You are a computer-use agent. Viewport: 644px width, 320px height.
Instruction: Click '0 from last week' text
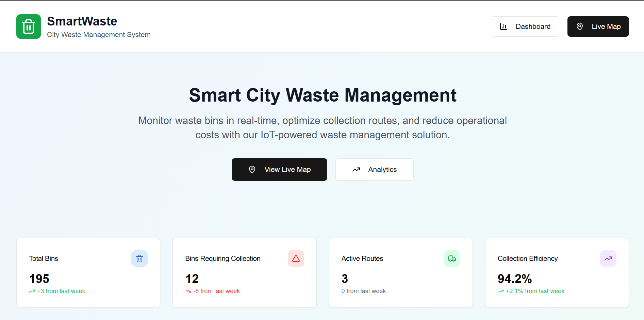point(364,291)
